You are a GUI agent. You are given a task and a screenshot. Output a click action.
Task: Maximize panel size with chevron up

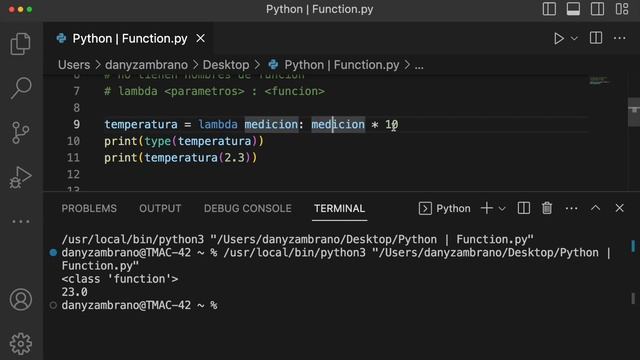coord(596,208)
